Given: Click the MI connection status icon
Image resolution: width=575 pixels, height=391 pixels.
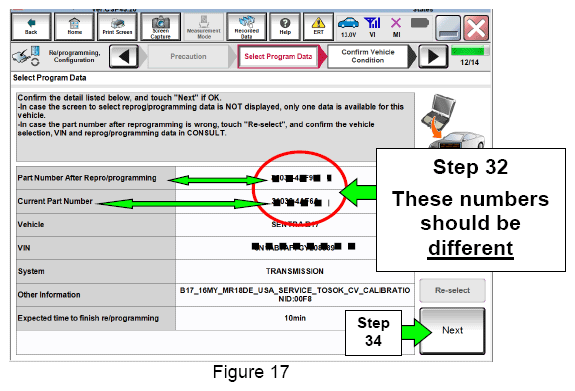Looking at the screenshot, I should click(396, 28).
